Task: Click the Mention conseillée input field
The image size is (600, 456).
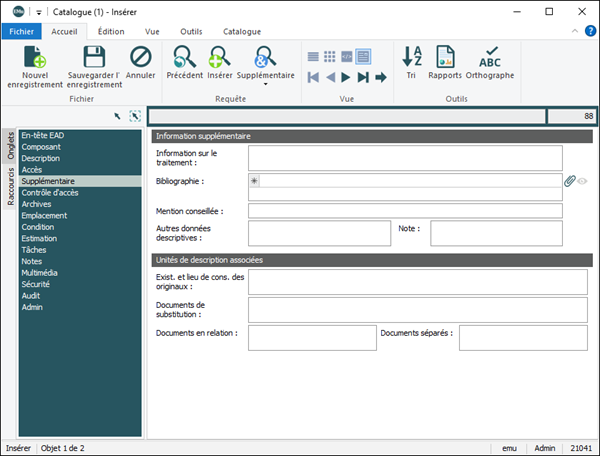Action: click(x=405, y=211)
